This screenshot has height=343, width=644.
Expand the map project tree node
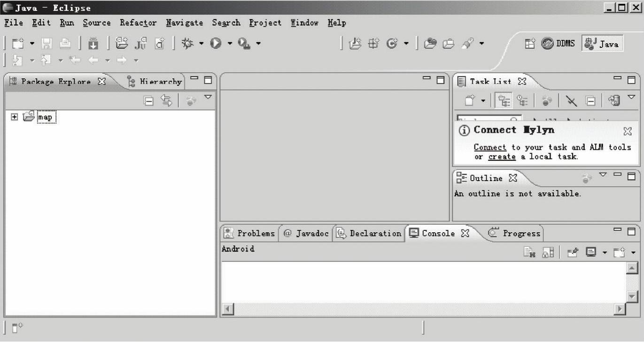click(14, 117)
